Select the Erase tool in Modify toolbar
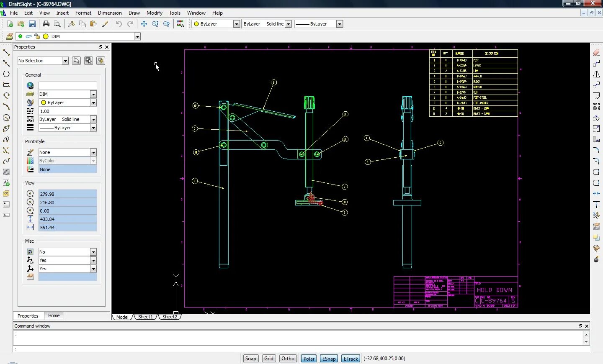The height and width of the screenshot is (364, 603). (x=596, y=52)
